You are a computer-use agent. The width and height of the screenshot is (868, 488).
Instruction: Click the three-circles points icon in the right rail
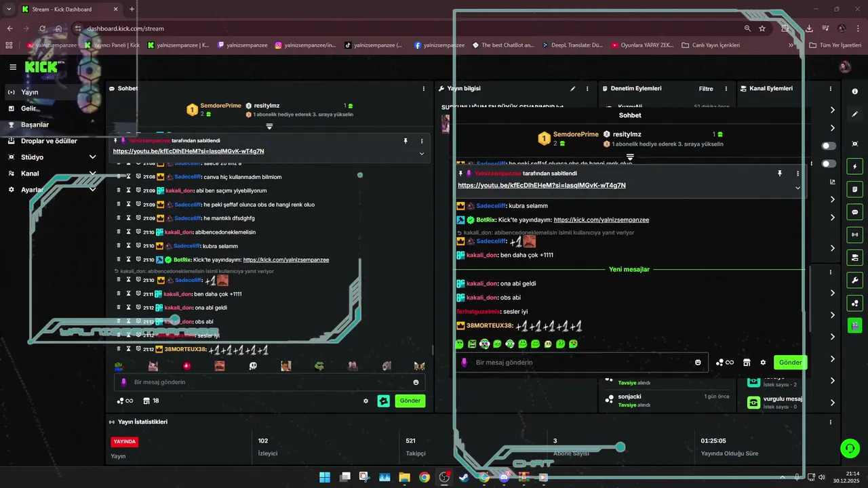pos(854,303)
